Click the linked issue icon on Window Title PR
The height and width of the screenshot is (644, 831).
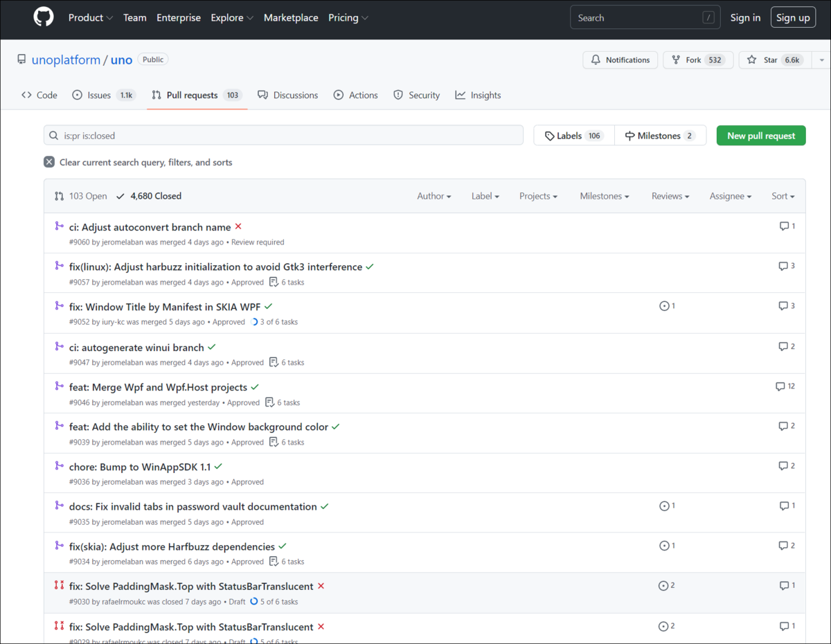664,306
